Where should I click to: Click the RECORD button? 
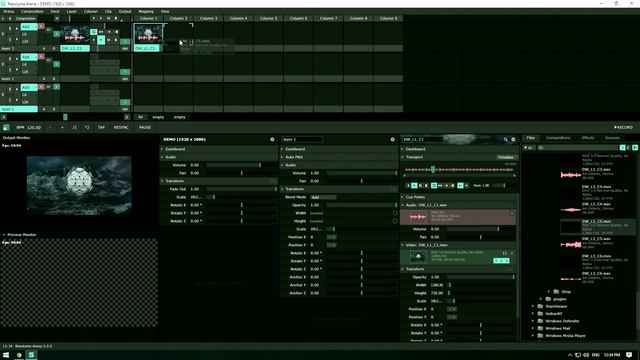(623, 127)
